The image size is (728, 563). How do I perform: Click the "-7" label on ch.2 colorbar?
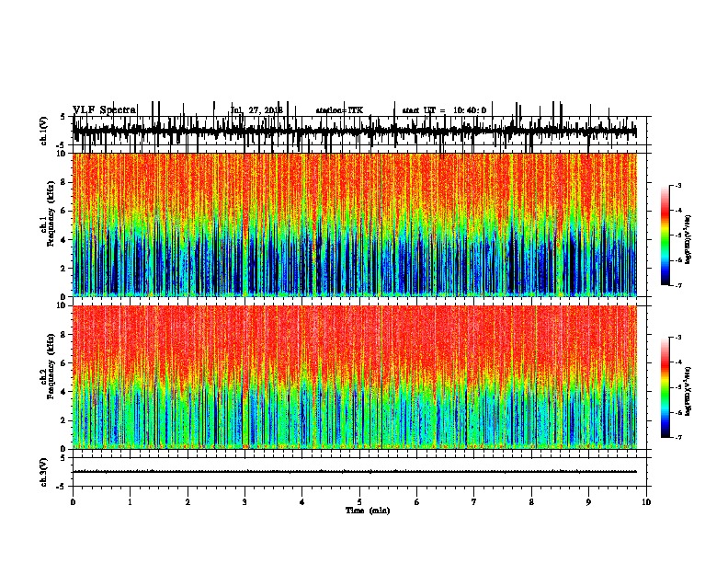pyautogui.click(x=678, y=438)
